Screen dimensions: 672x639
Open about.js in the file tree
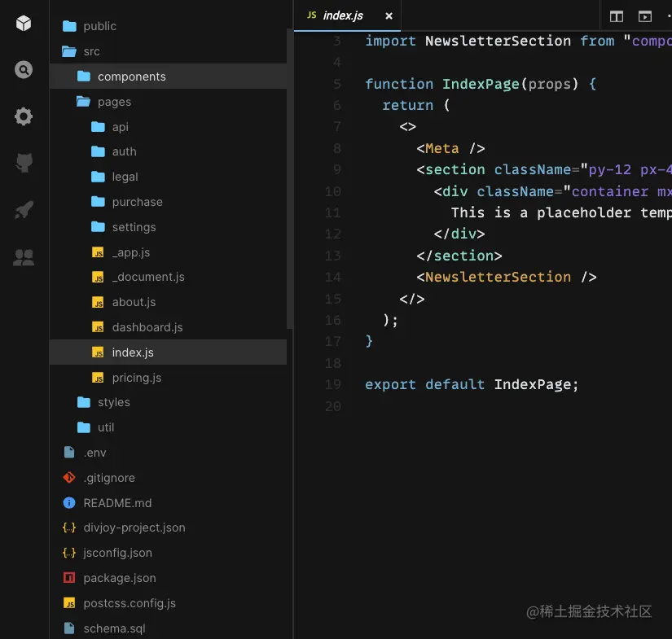(168, 302)
